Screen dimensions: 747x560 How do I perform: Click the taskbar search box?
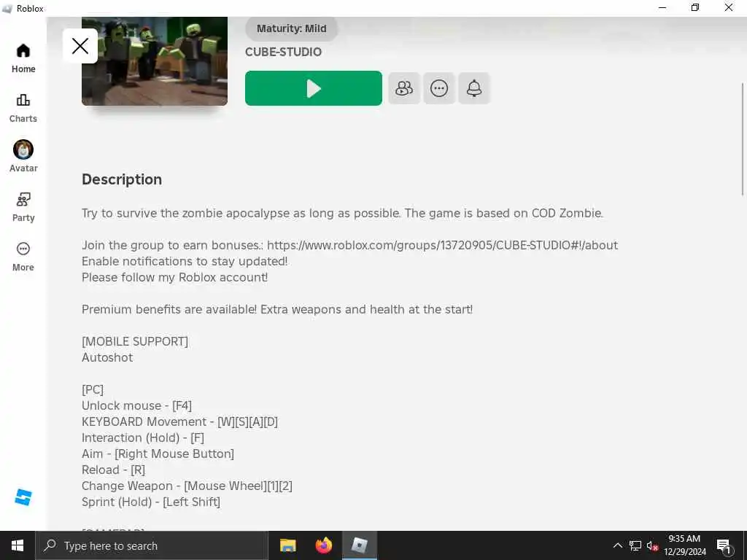pyautogui.click(x=152, y=545)
